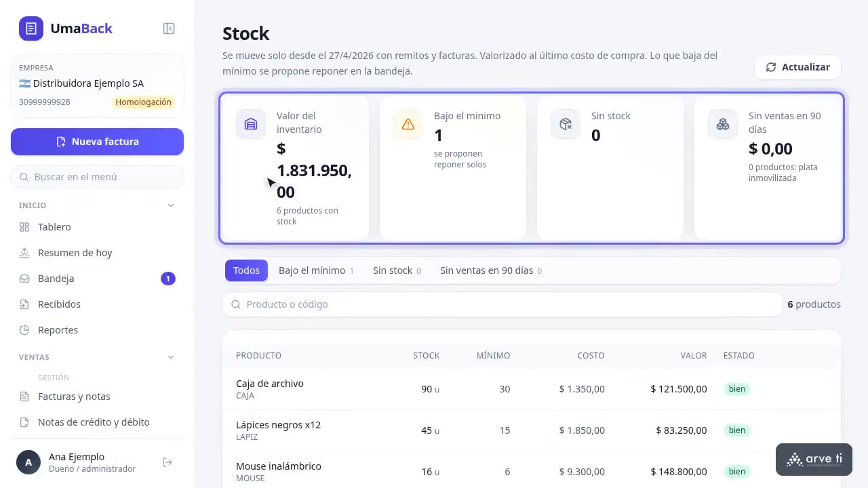The width and height of the screenshot is (868, 488).
Task: Open Recibidos in the sidebar
Action: [97, 304]
